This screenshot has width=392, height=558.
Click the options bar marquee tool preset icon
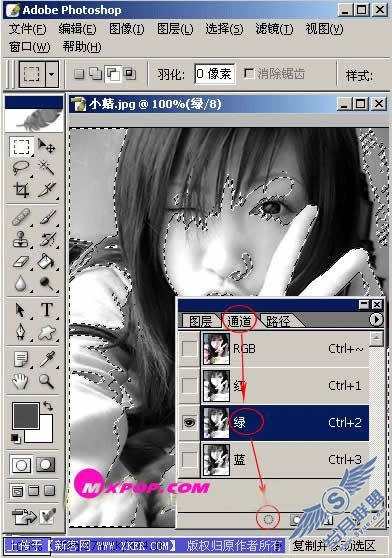click(32, 74)
